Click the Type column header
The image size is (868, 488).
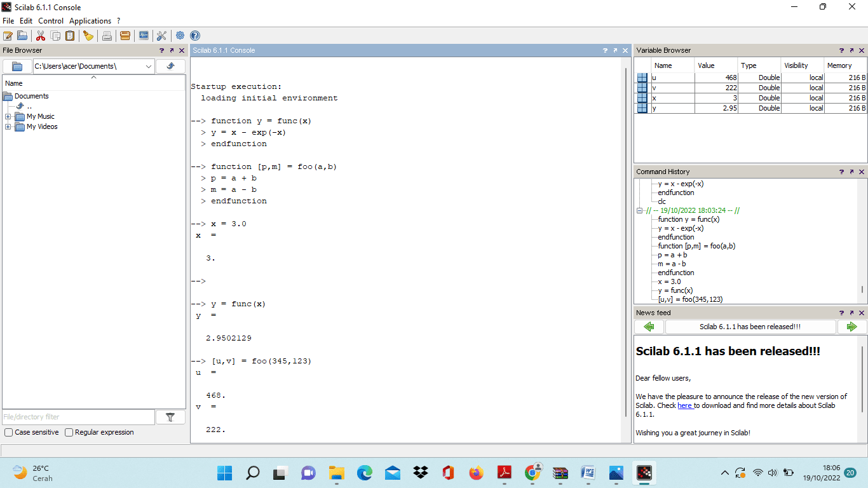[x=759, y=65]
